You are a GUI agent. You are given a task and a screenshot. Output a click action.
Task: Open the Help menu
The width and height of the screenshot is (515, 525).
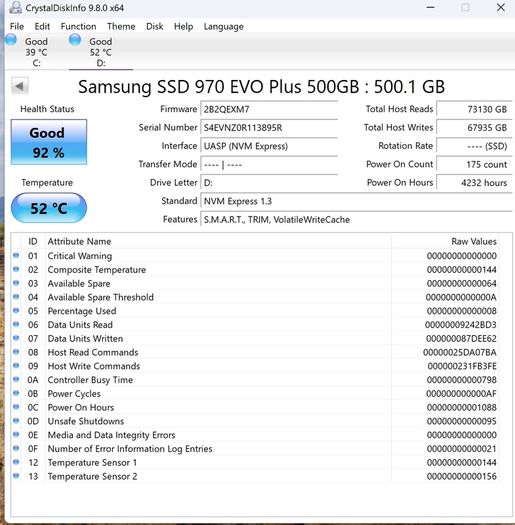tap(183, 26)
